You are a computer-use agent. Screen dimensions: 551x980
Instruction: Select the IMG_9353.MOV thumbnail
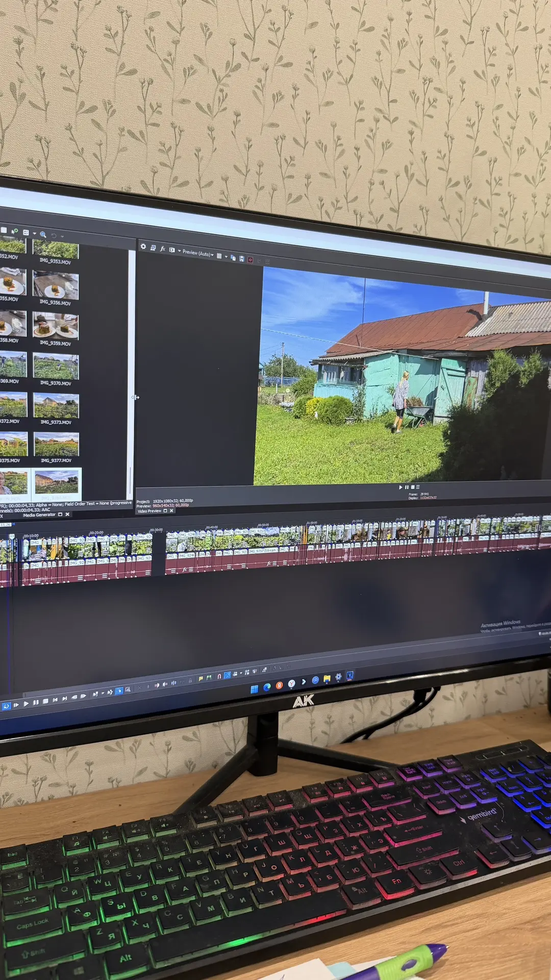(56, 249)
